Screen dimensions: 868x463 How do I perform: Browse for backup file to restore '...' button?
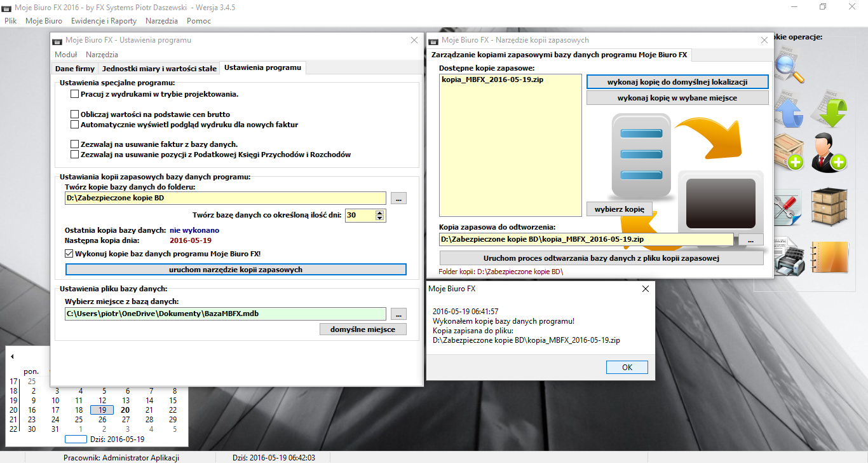(x=751, y=240)
